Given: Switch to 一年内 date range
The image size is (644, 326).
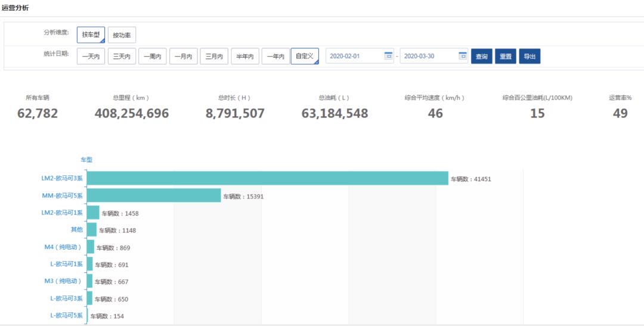Looking at the screenshot, I should click(275, 57).
